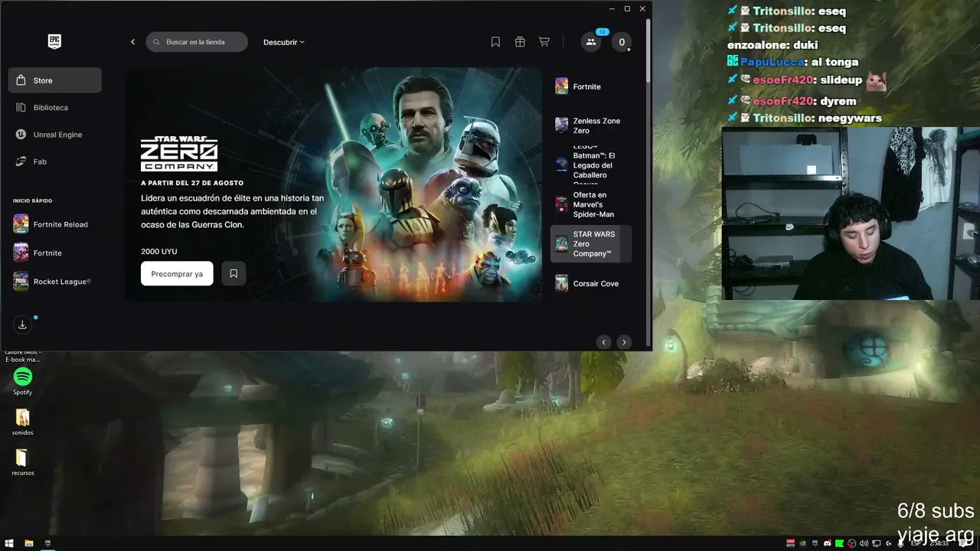Open the Windows Start menu
This screenshot has width=980, height=551.
click(x=9, y=543)
